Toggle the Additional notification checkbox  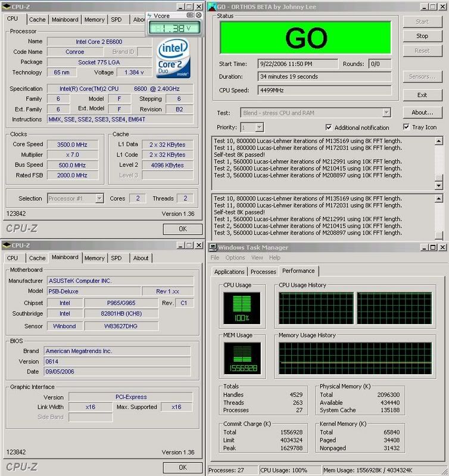pyautogui.click(x=329, y=127)
